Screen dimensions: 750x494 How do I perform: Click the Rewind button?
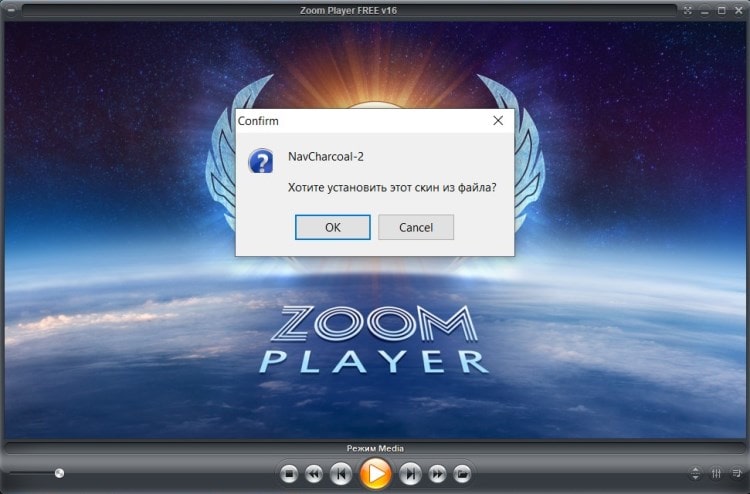pyautogui.click(x=314, y=474)
